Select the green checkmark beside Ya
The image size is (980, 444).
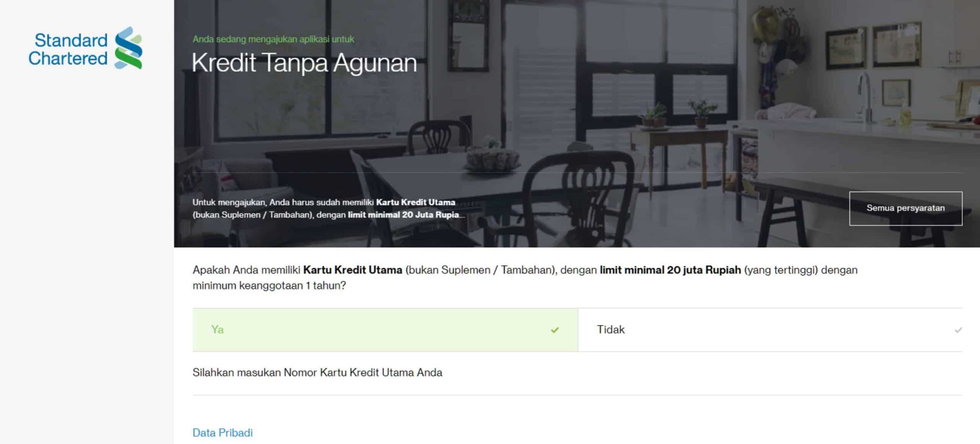pos(554,330)
